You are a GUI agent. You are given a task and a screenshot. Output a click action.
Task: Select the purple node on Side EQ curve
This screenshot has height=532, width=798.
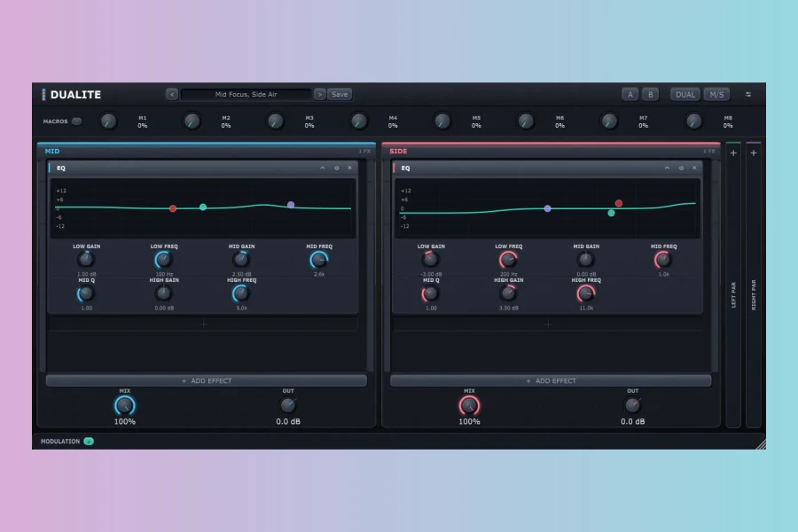[548, 208]
